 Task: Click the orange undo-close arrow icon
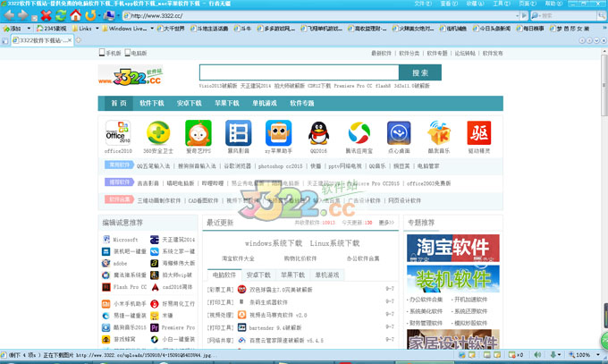[90, 15]
